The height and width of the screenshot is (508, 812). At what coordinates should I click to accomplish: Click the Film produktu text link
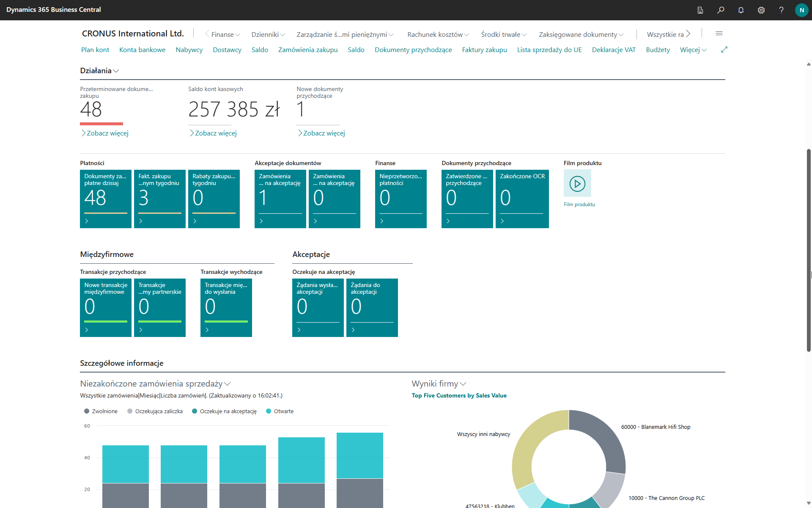[579, 204]
